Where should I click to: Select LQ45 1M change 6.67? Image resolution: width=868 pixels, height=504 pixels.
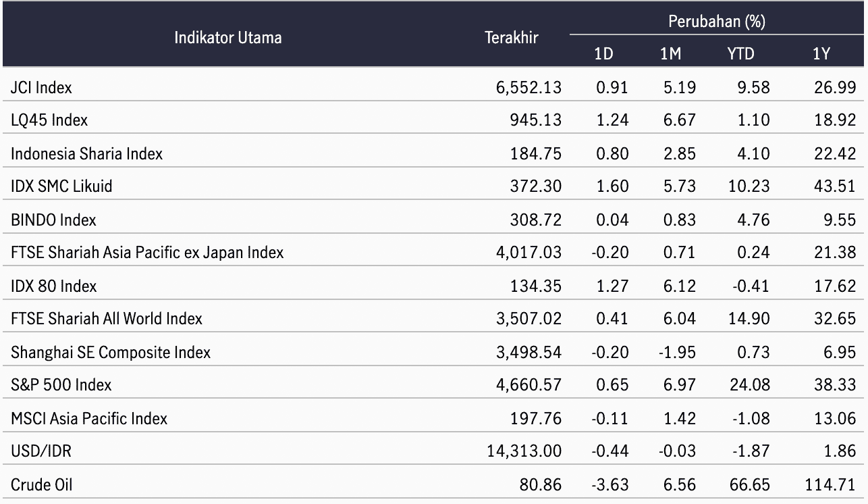(x=681, y=120)
